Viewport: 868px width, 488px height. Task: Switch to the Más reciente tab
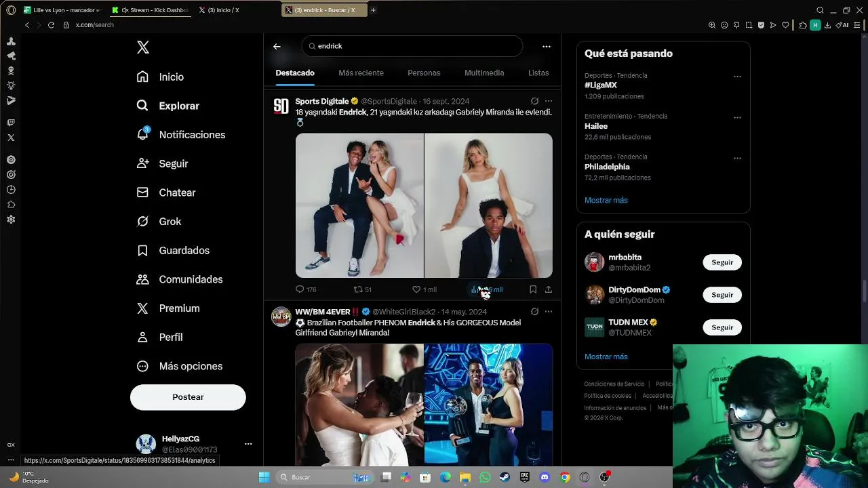coord(361,73)
